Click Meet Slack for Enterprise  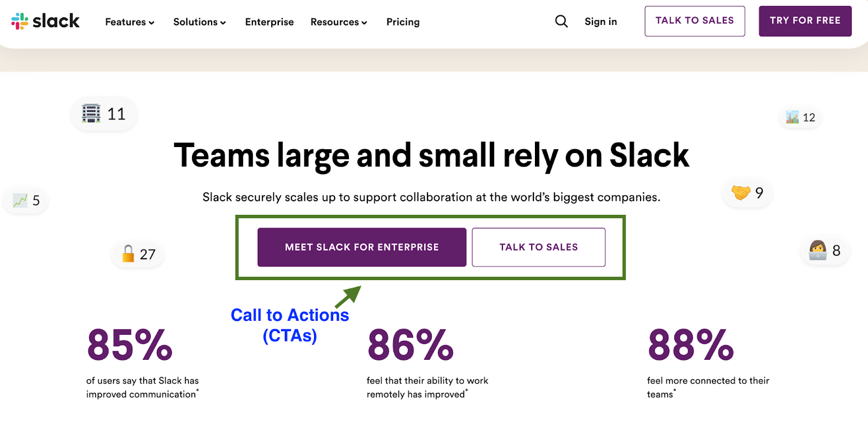361,247
